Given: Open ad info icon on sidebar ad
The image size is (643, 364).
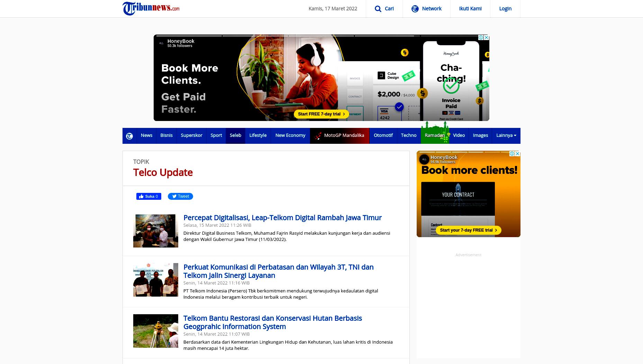Looking at the screenshot, I should pyautogui.click(x=512, y=153).
